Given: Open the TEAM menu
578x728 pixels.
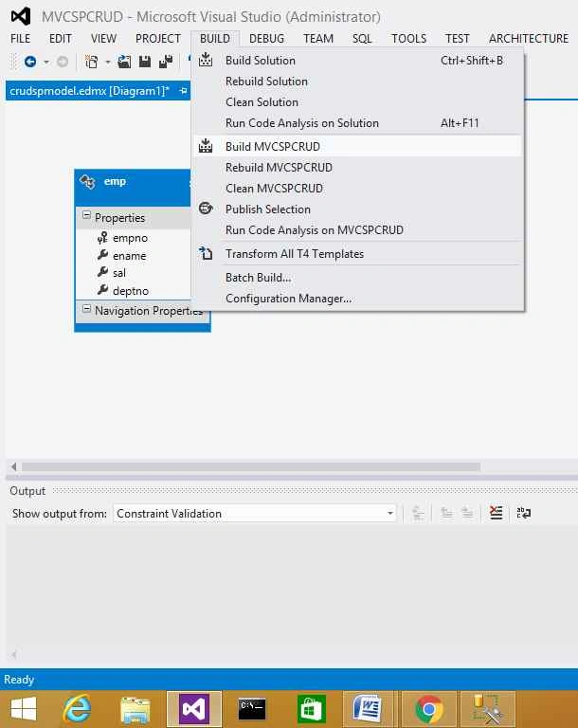Looking at the screenshot, I should point(318,39).
